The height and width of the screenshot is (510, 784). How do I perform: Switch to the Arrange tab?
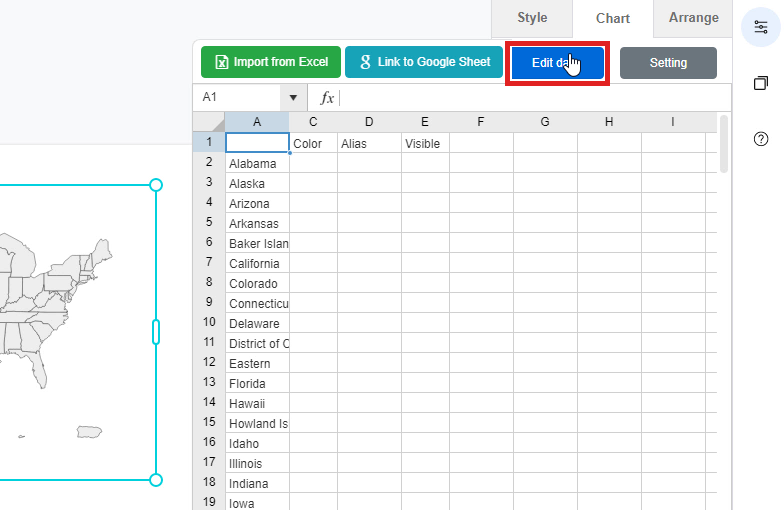click(x=694, y=18)
